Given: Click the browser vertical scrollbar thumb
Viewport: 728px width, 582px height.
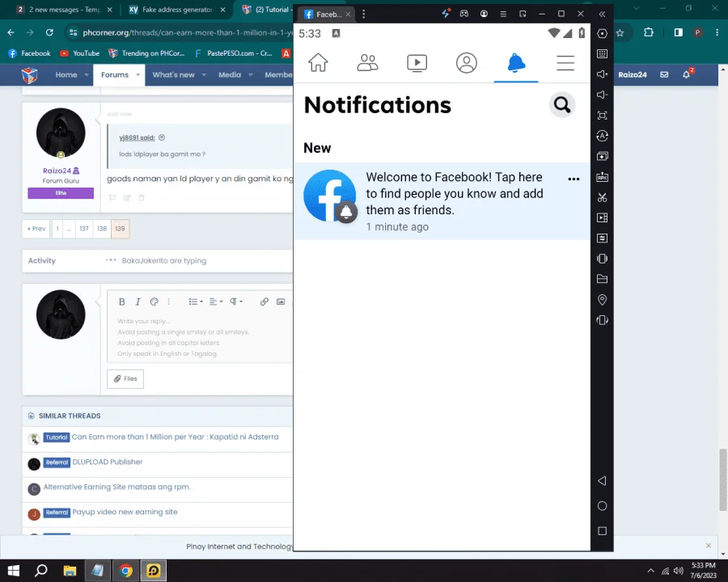Looking at the screenshot, I should (x=722, y=479).
